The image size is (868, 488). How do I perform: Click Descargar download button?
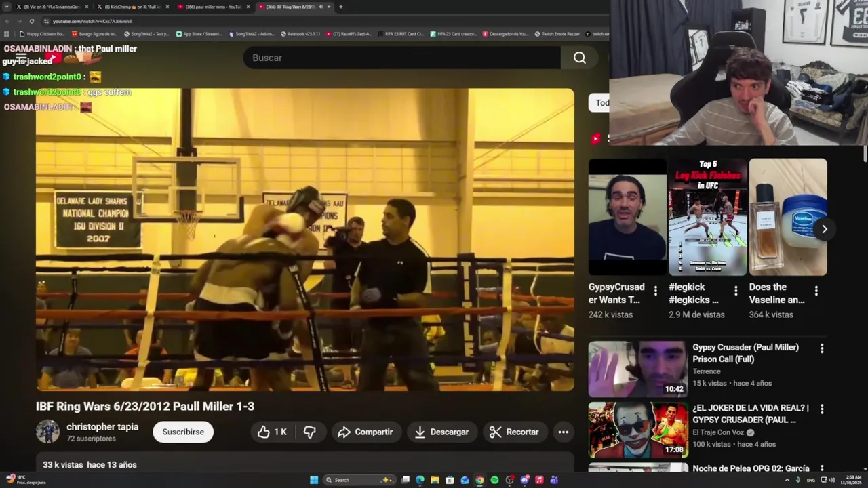click(x=441, y=432)
